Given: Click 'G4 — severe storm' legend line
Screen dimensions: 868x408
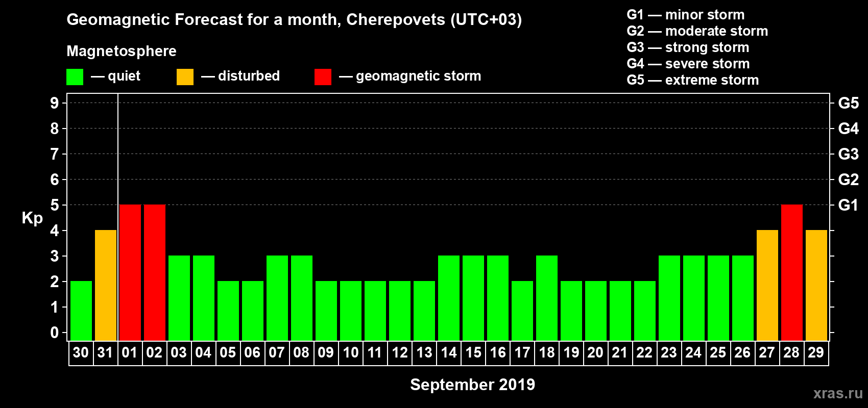Looking at the screenshot, I should point(688,64).
